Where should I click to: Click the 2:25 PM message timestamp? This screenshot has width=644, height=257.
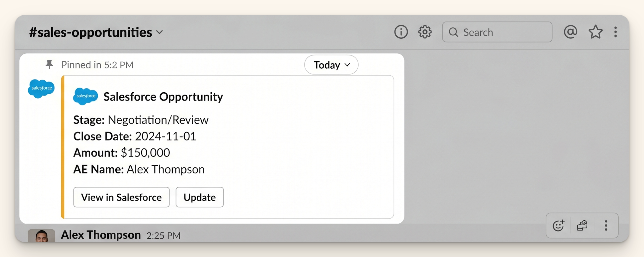point(163,236)
